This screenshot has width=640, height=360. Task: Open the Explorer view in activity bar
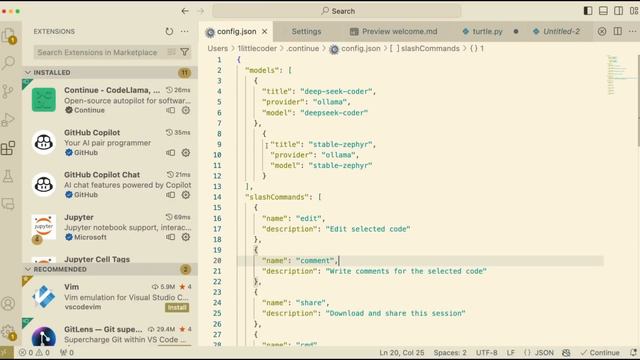pyautogui.click(x=8, y=36)
